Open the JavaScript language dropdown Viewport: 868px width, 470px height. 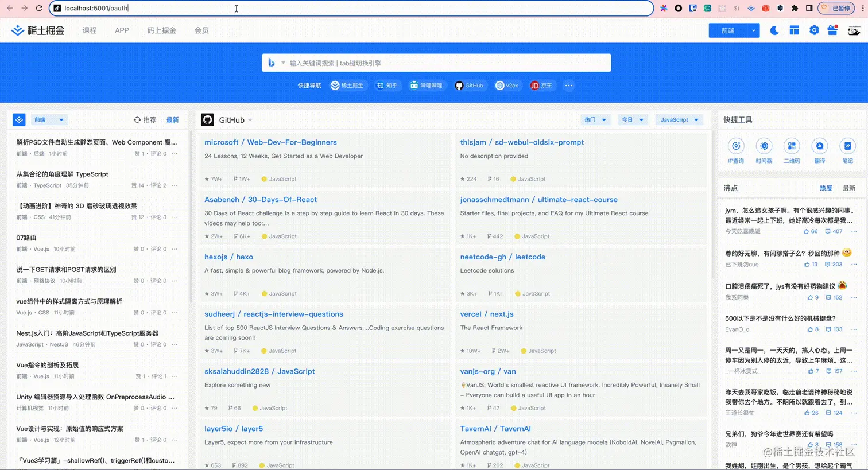tap(679, 120)
